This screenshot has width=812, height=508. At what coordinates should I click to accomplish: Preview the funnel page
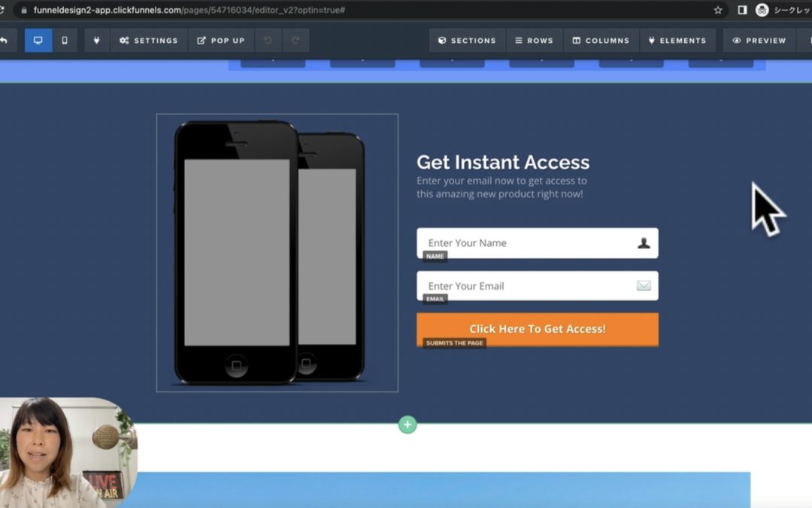(759, 41)
